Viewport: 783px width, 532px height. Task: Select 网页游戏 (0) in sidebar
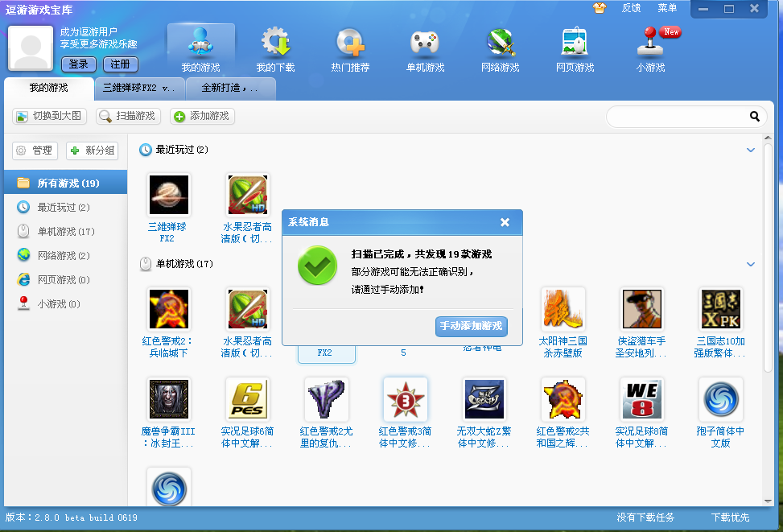tap(65, 280)
